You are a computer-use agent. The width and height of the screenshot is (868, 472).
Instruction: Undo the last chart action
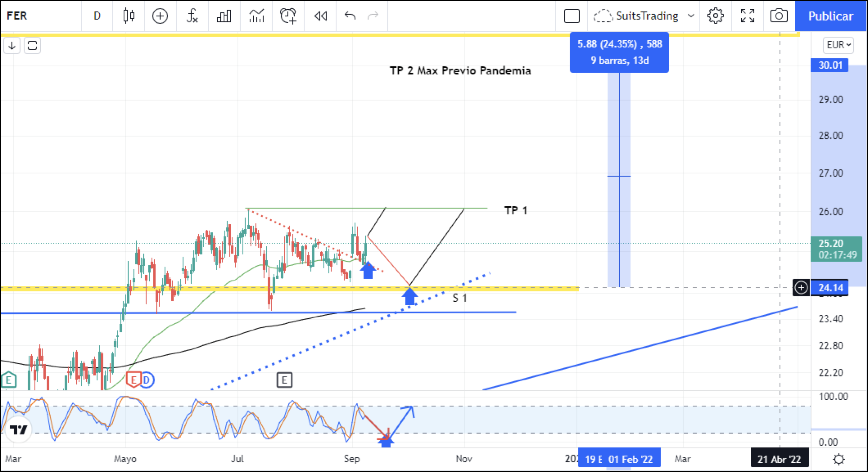point(350,16)
